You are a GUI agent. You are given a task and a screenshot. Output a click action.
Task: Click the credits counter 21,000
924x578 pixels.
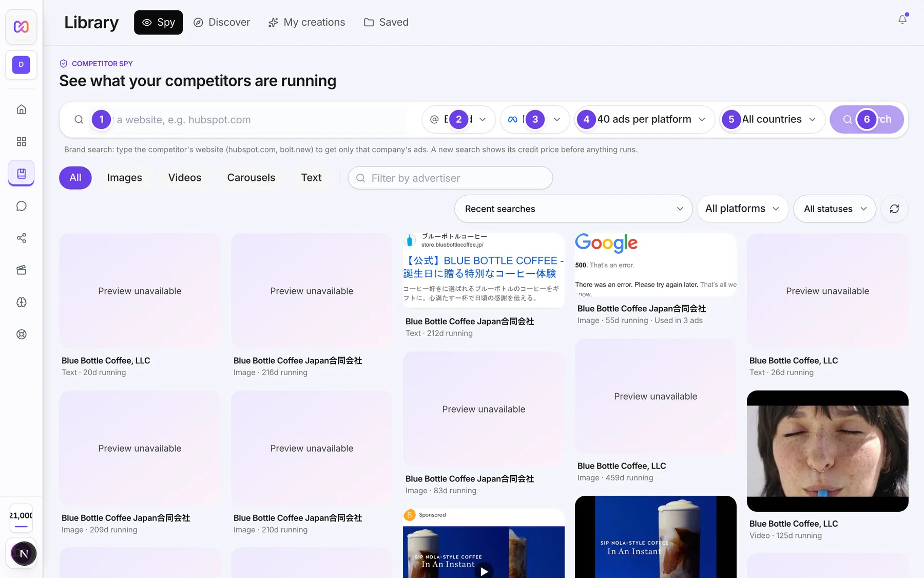pyautogui.click(x=21, y=518)
